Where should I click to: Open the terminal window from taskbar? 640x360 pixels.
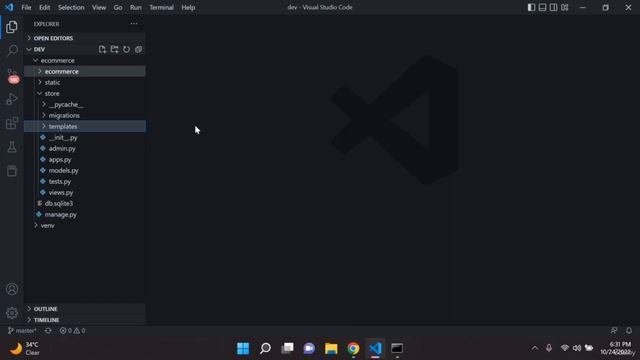click(397, 349)
